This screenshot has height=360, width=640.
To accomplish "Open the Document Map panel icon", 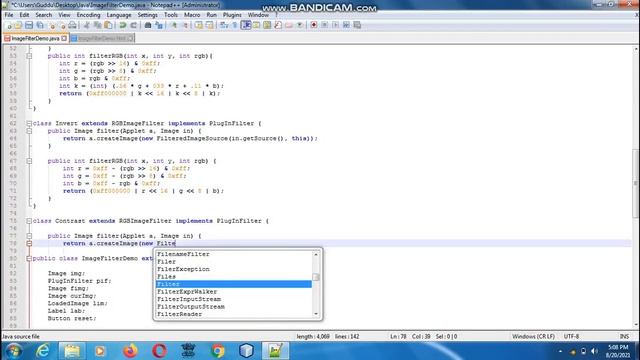I will [267, 25].
